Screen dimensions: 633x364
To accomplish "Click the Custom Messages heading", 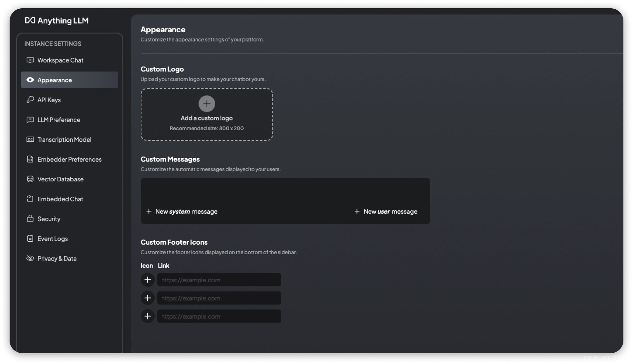I will pyautogui.click(x=170, y=159).
